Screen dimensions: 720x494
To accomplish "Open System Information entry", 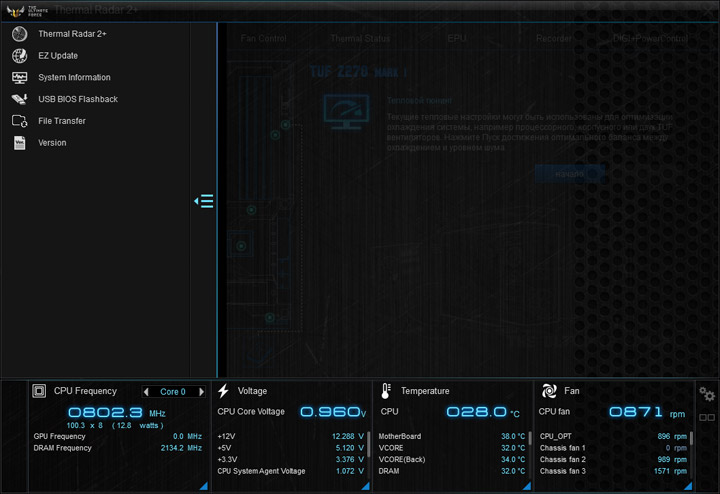I will pyautogui.click(x=74, y=78).
